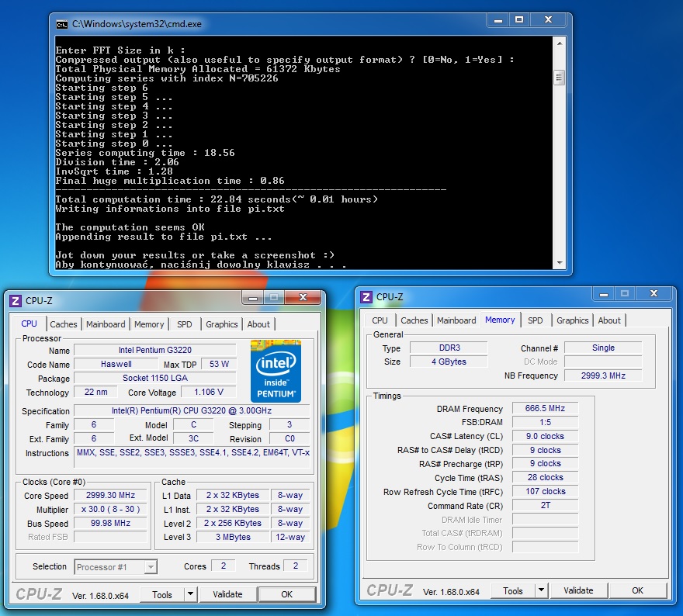Minimize the left CPU-Z window
The width and height of the screenshot is (683, 616).
tap(253, 297)
